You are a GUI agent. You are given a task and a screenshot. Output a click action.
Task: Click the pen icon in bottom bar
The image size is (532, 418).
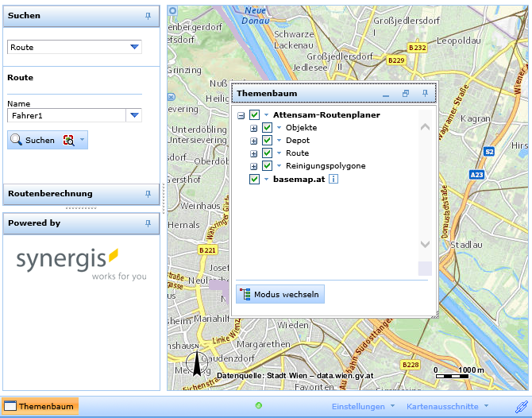point(520,407)
